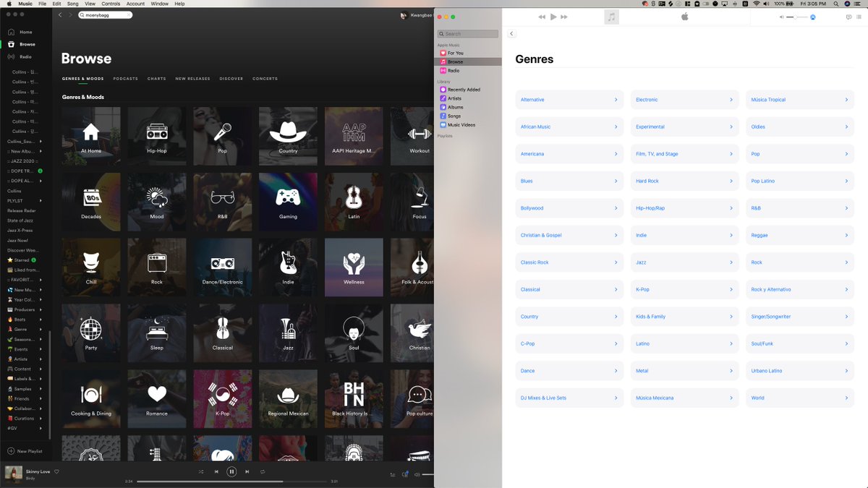Like Skinny Love with the heart
The width and height of the screenshot is (868, 488).
pos(56,471)
